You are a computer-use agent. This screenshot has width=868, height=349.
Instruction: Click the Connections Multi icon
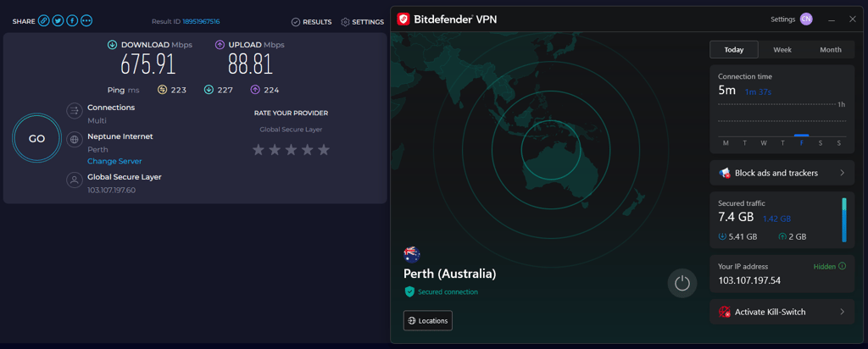pyautogui.click(x=75, y=111)
